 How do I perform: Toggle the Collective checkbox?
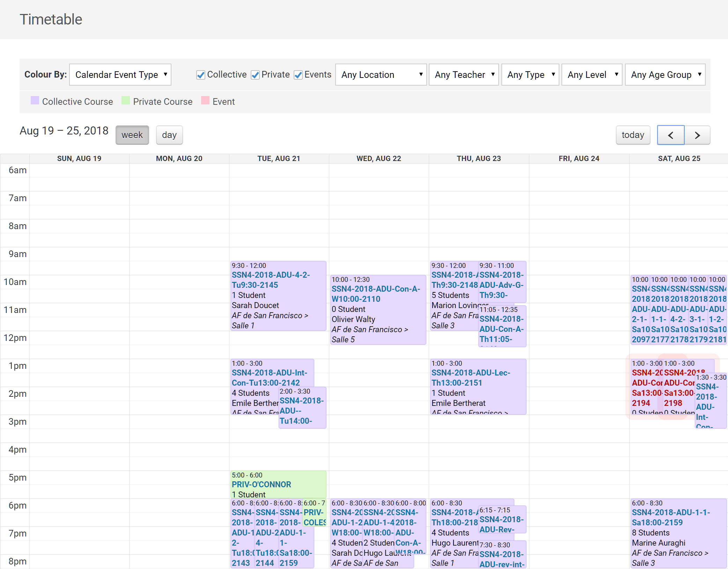click(x=201, y=75)
